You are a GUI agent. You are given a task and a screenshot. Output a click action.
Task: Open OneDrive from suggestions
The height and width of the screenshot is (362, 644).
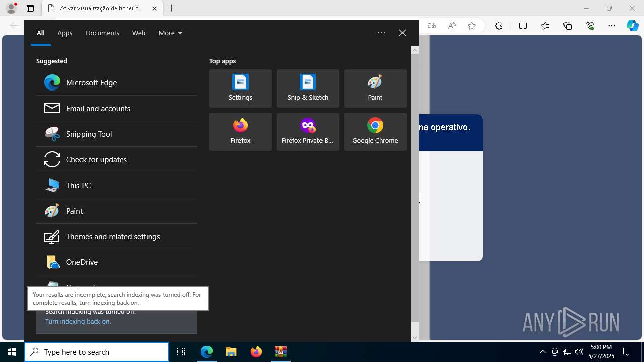click(x=117, y=262)
